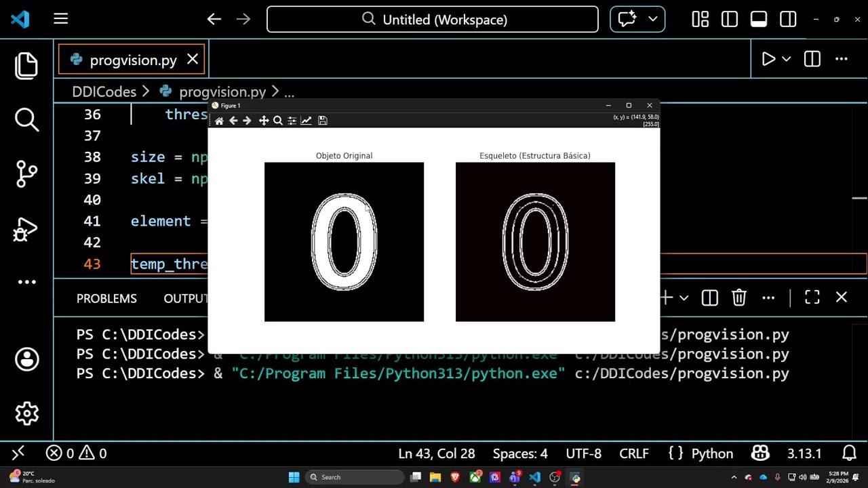The width and height of the screenshot is (868, 488).
Task: Close the bottom panel
Action: [x=842, y=298]
